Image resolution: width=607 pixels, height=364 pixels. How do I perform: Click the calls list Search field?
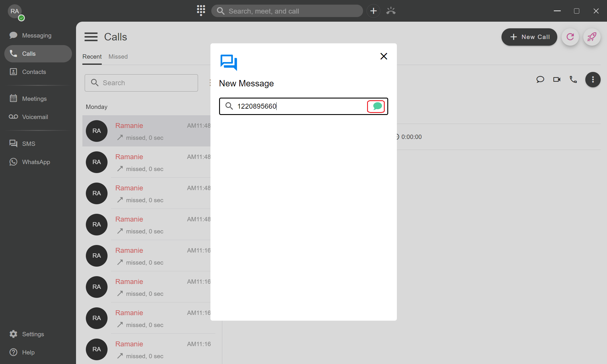point(141,83)
